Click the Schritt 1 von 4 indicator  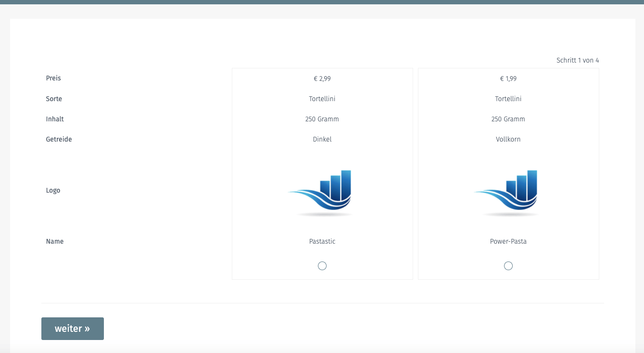pos(578,60)
